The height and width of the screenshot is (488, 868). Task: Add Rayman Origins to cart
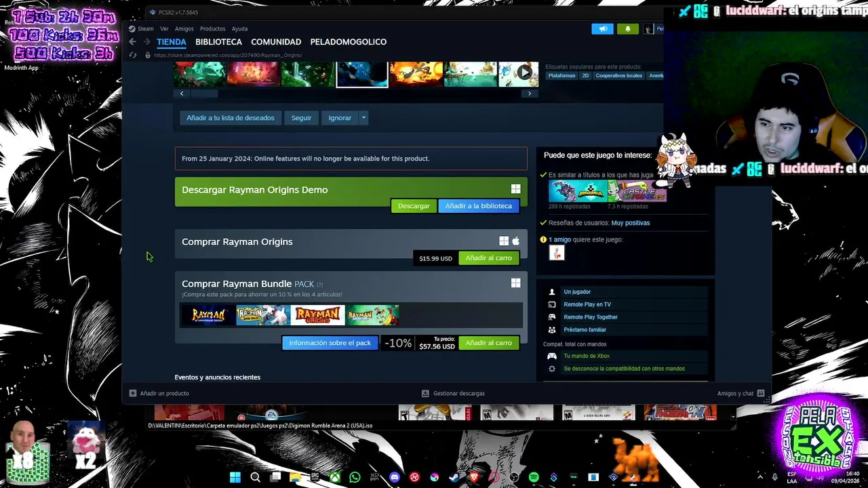pos(488,258)
